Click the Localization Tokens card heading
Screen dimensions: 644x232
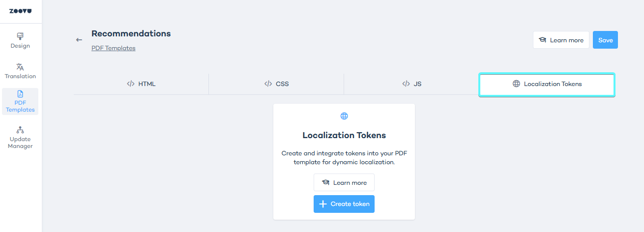click(x=344, y=135)
